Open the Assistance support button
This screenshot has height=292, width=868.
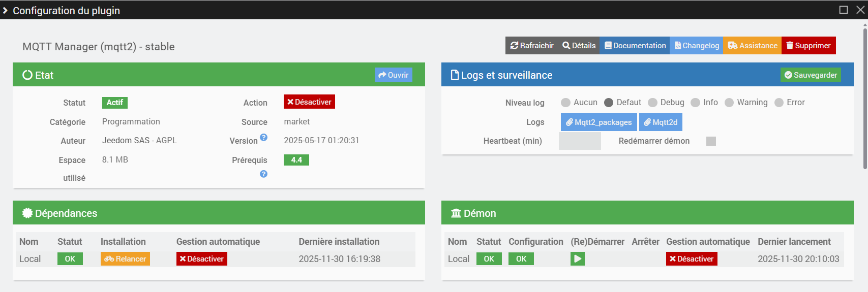pos(752,46)
